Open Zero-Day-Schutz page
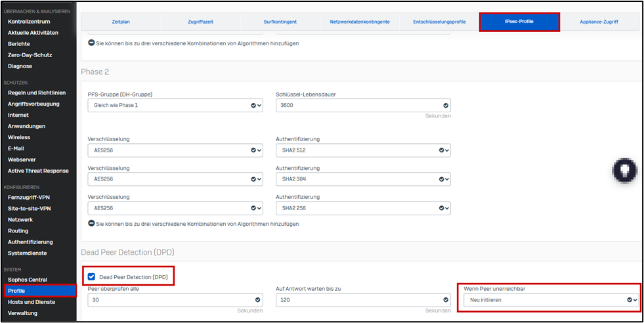 (30, 54)
